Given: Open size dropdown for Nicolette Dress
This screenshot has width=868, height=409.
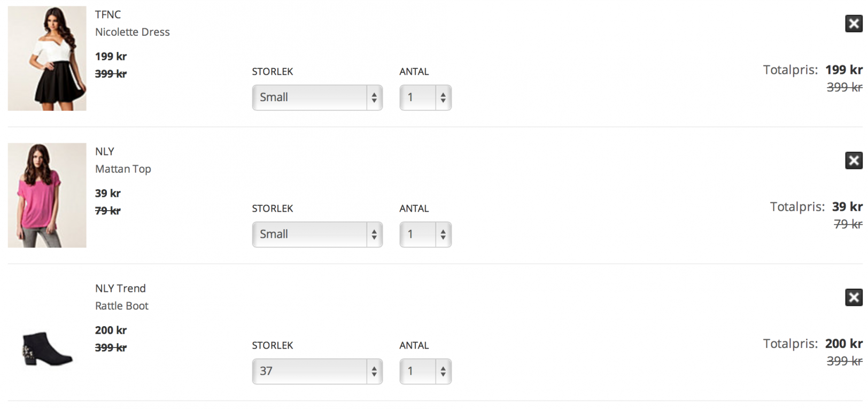Looking at the screenshot, I should click(317, 97).
